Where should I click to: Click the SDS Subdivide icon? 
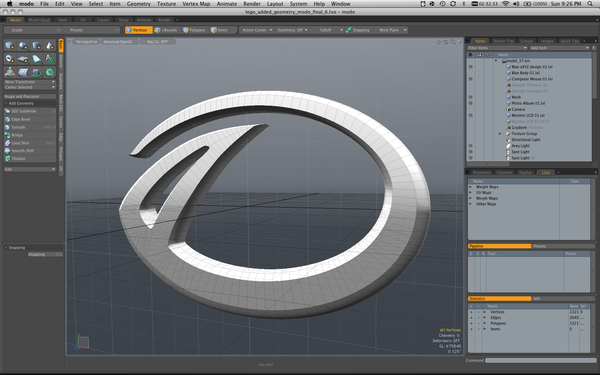coord(7,111)
